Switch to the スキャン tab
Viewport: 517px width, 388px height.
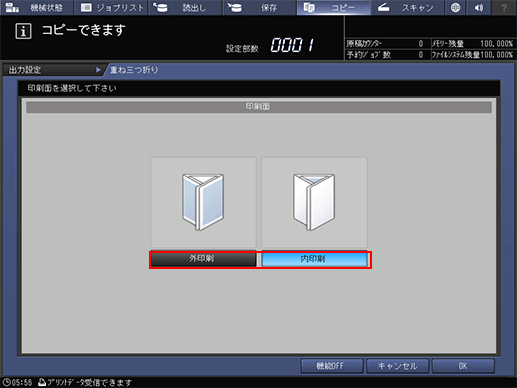407,7
